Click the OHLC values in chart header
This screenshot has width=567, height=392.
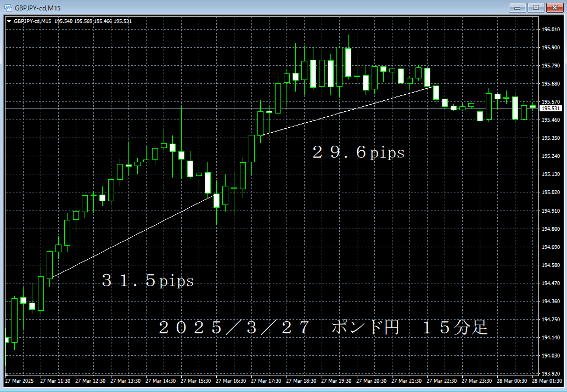[x=93, y=21]
